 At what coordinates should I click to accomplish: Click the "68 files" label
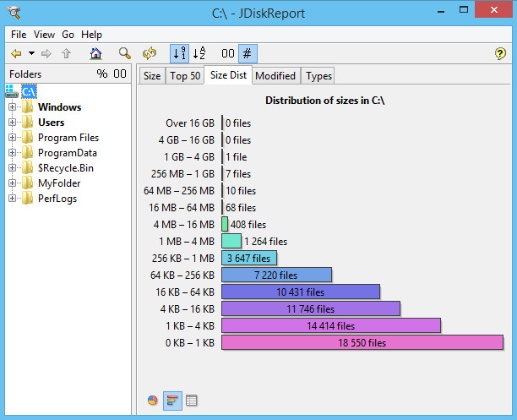[241, 208]
